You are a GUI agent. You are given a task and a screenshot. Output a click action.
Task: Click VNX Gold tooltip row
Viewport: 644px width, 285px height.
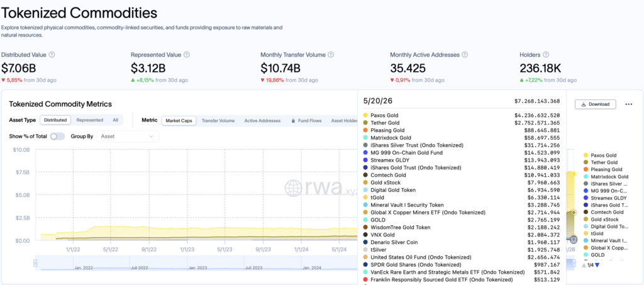(x=461, y=235)
